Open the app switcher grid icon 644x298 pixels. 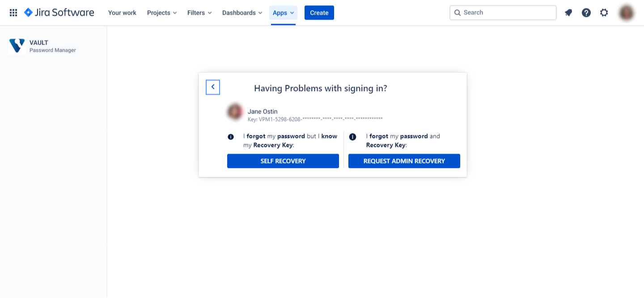coord(13,13)
